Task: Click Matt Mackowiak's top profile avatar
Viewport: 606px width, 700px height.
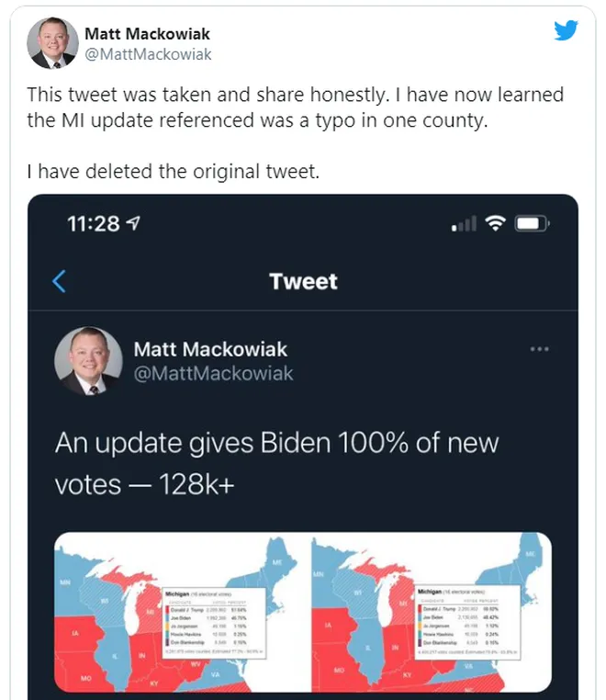Action: pos(52,43)
